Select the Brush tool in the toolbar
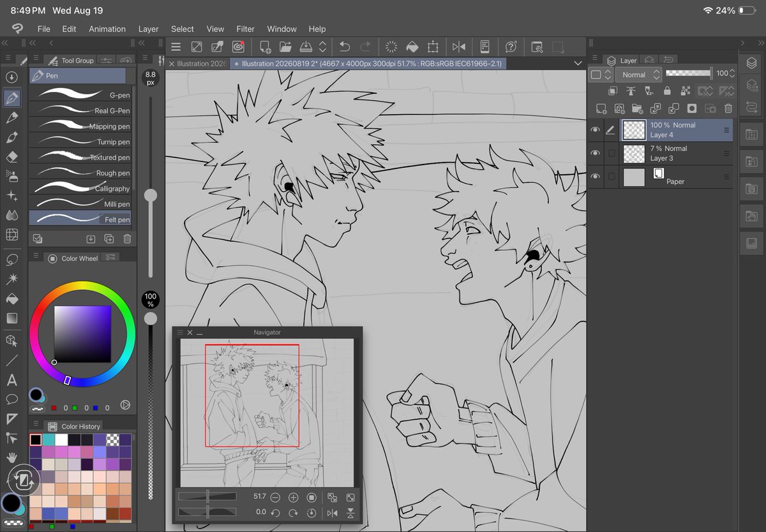The height and width of the screenshot is (532, 766). (11, 137)
